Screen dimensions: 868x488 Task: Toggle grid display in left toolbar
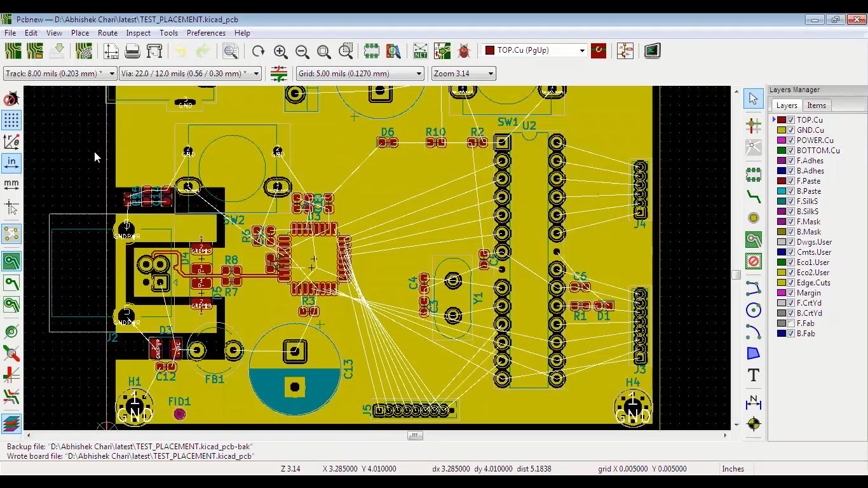point(11,120)
